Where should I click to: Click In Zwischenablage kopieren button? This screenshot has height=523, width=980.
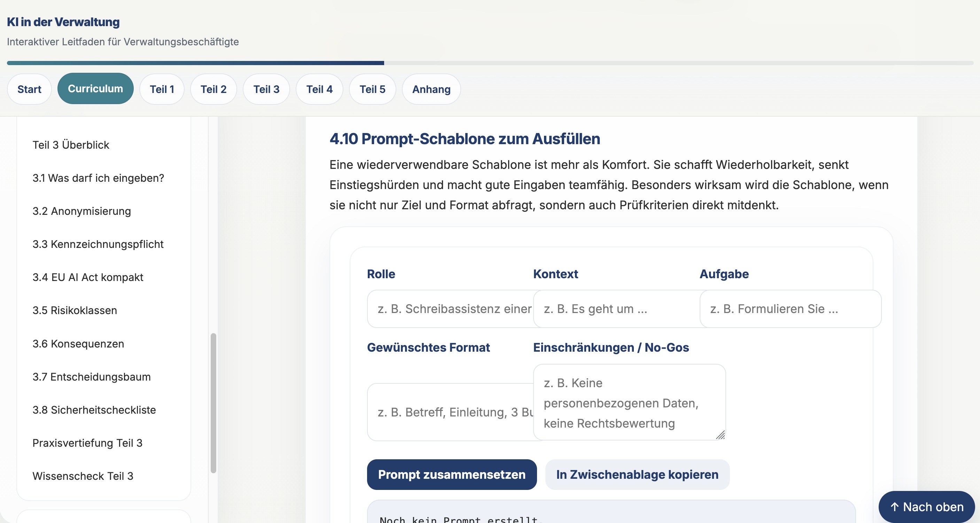(637, 475)
